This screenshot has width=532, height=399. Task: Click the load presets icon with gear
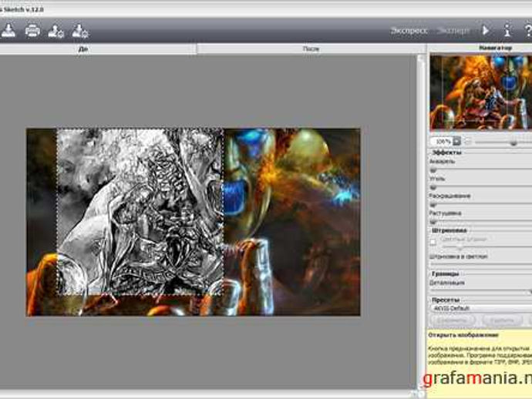coord(56,31)
